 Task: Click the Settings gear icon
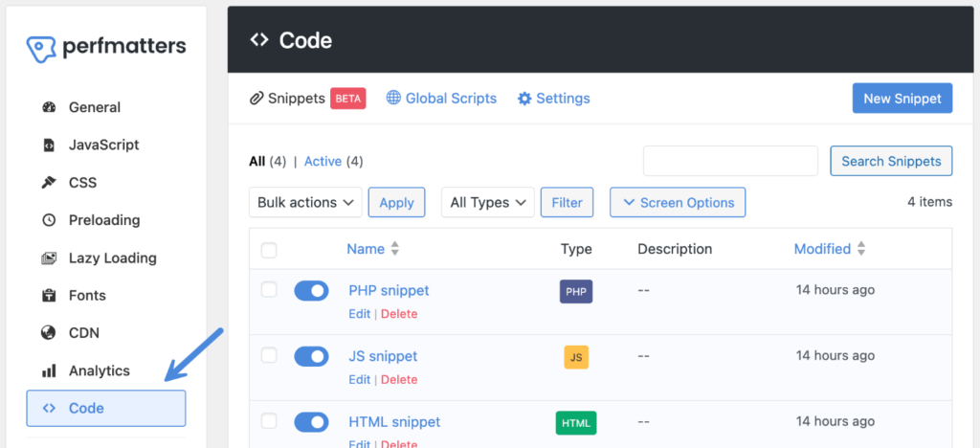(524, 98)
